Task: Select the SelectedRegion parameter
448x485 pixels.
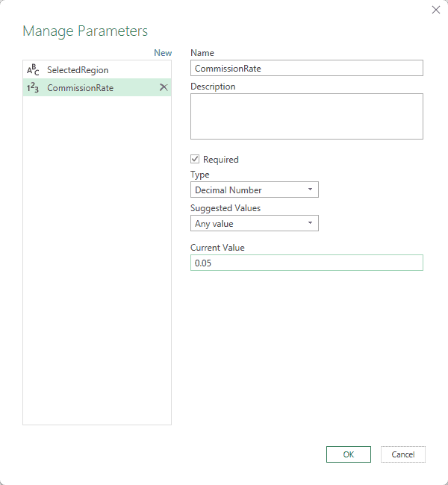Action: tap(97, 70)
